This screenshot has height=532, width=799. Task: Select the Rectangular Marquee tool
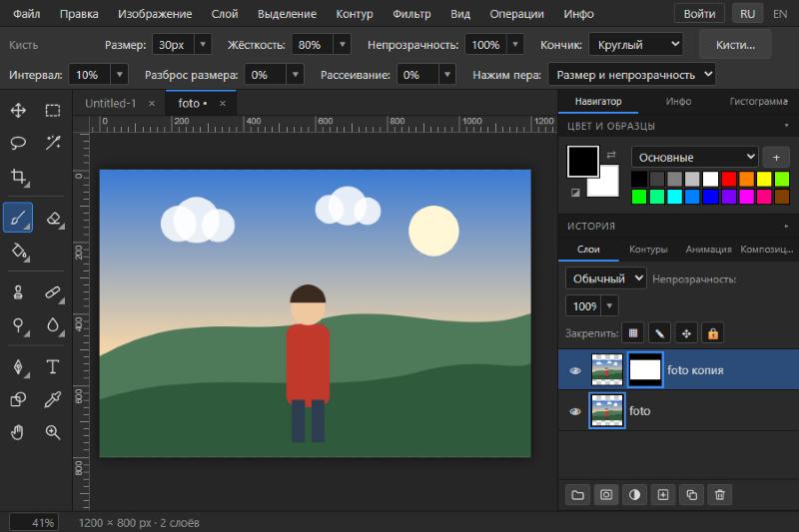[53, 111]
